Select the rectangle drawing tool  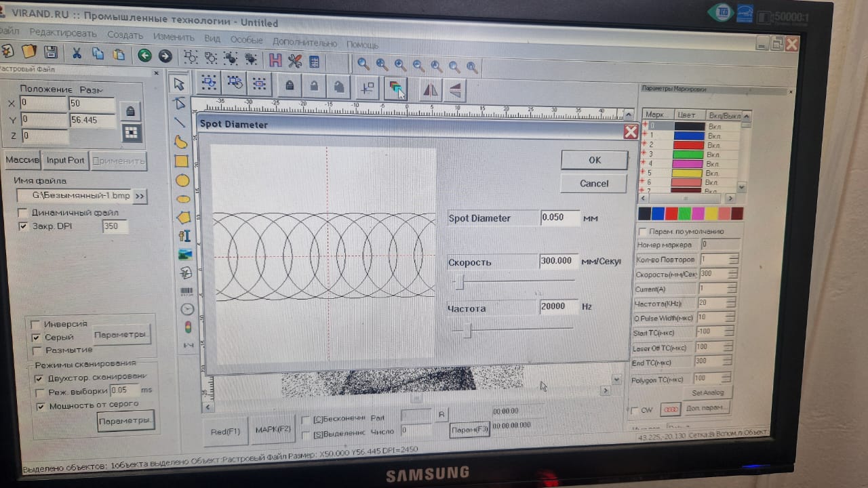pyautogui.click(x=181, y=161)
